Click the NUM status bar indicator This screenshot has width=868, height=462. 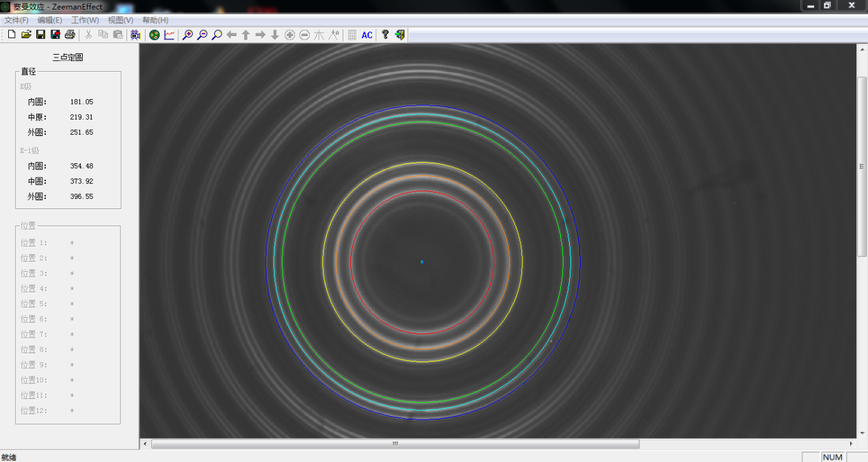pyautogui.click(x=832, y=457)
